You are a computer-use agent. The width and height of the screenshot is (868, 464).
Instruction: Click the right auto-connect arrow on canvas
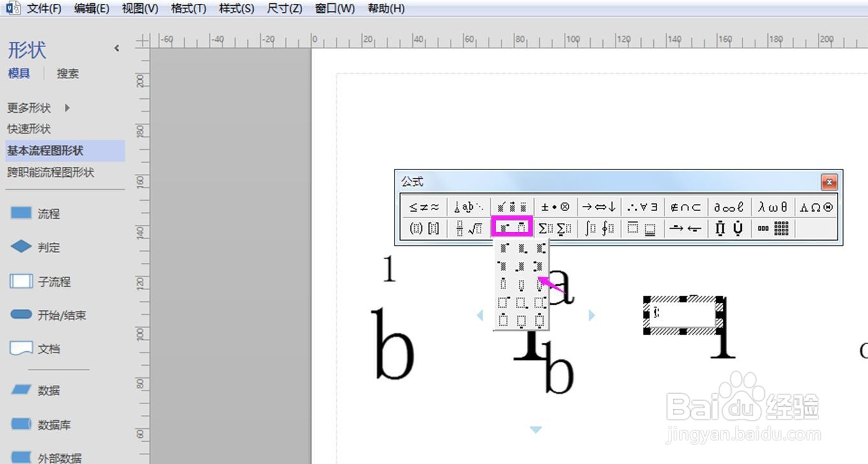pyautogui.click(x=591, y=315)
